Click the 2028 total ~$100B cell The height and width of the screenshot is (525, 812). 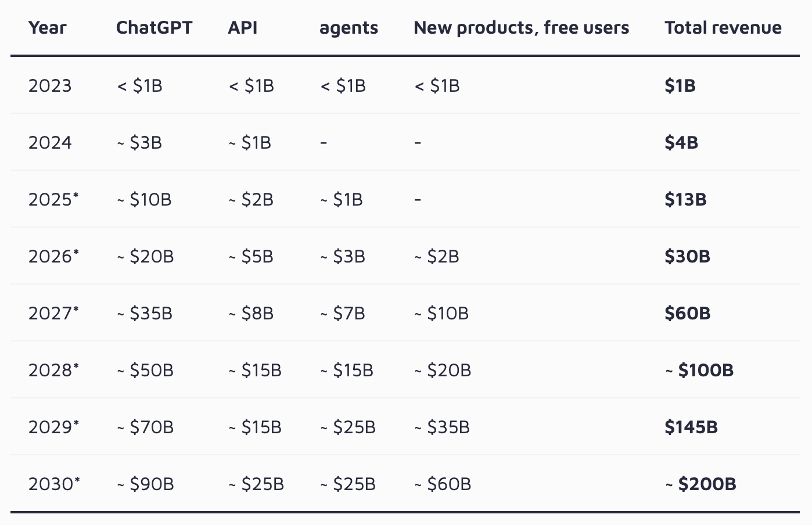click(x=699, y=371)
